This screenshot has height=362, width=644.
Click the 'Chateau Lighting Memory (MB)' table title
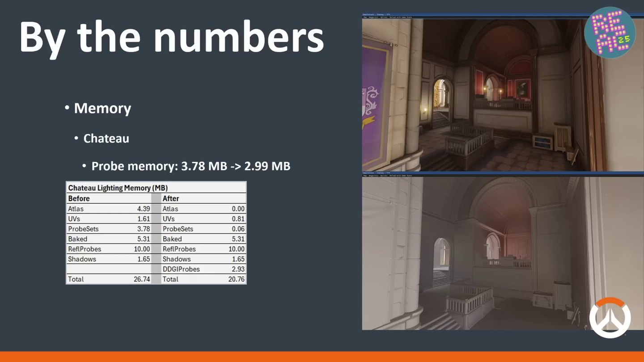(x=118, y=188)
